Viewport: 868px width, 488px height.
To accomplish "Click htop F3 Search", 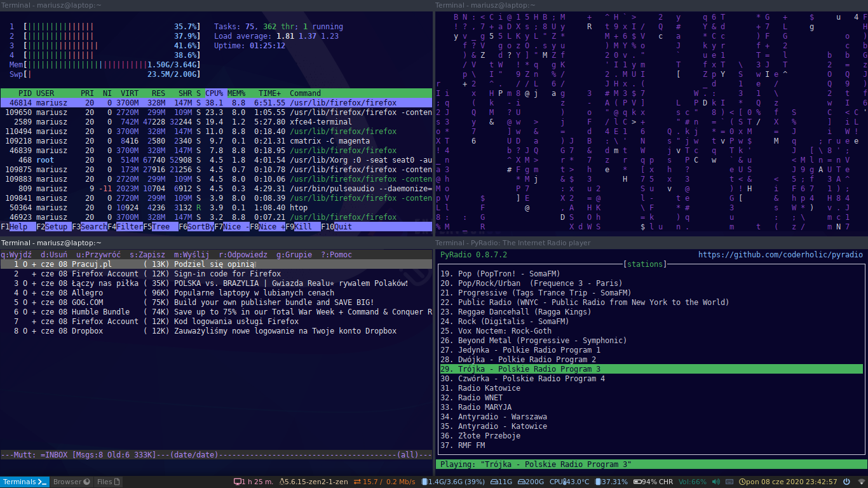I will [90, 227].
